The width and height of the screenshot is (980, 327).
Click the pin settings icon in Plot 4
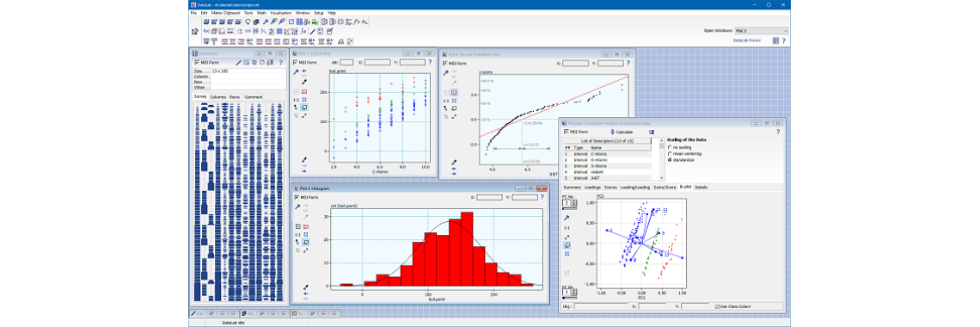coord(445,73)
